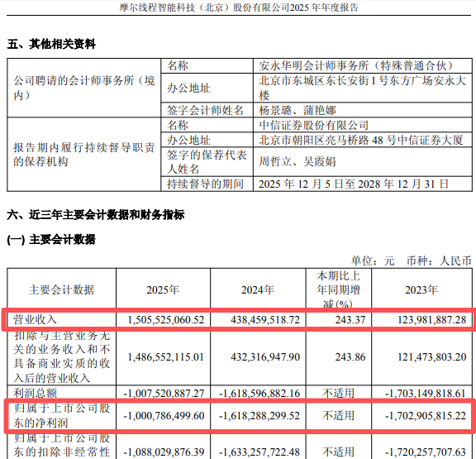Image resolution: width=476 pixels, height=459 pixels.
Task: Click the 2023 net profit -1,702,905,815.22
Action: click(426, 415)
